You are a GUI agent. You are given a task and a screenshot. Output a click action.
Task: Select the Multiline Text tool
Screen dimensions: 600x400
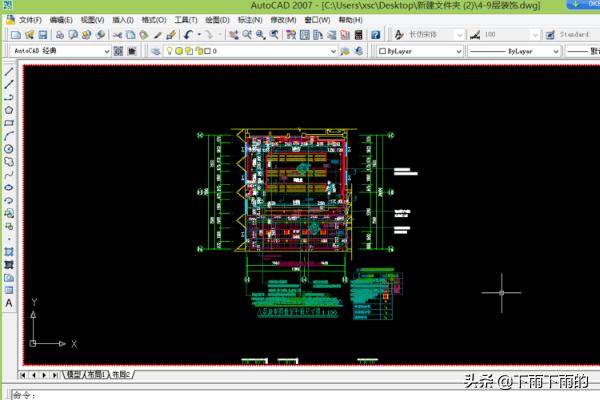pyautogui.click(x=9, y=304)
